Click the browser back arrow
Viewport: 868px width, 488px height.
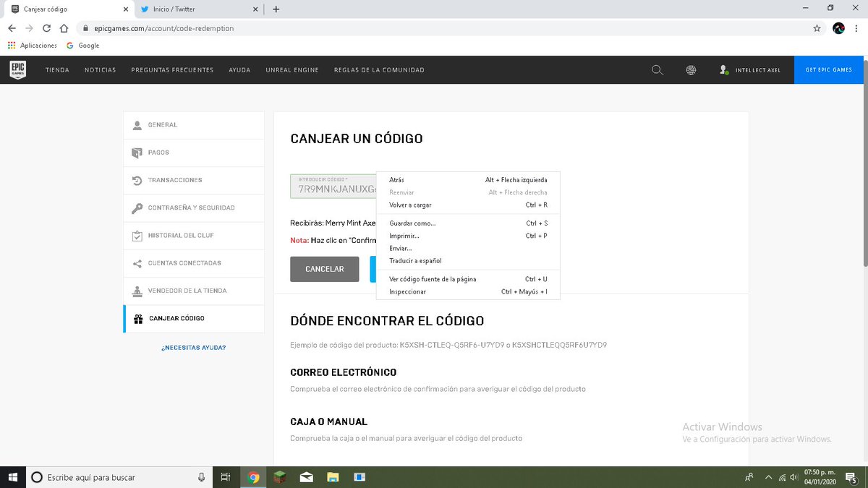click(x=12, y=28)
